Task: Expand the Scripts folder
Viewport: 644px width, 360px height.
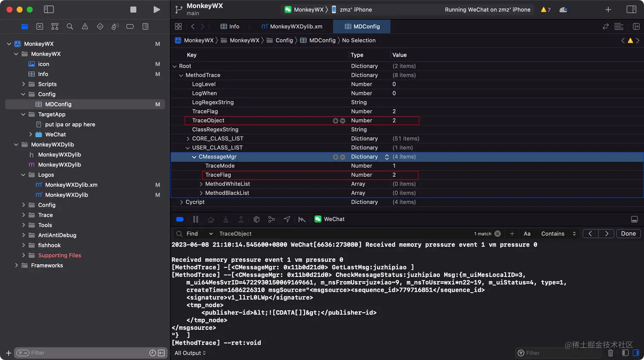Action: (x=23, y=84)
